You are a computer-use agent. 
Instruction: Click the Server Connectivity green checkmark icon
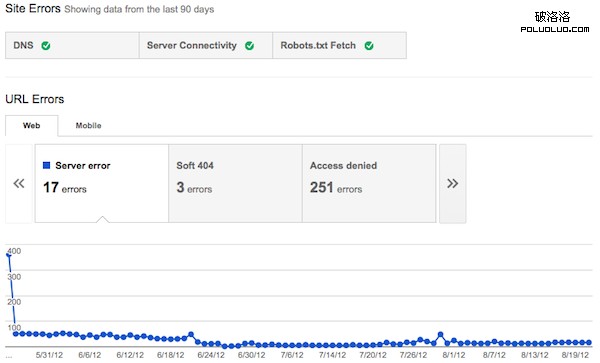pyautogui.click(x=249, y=46)
